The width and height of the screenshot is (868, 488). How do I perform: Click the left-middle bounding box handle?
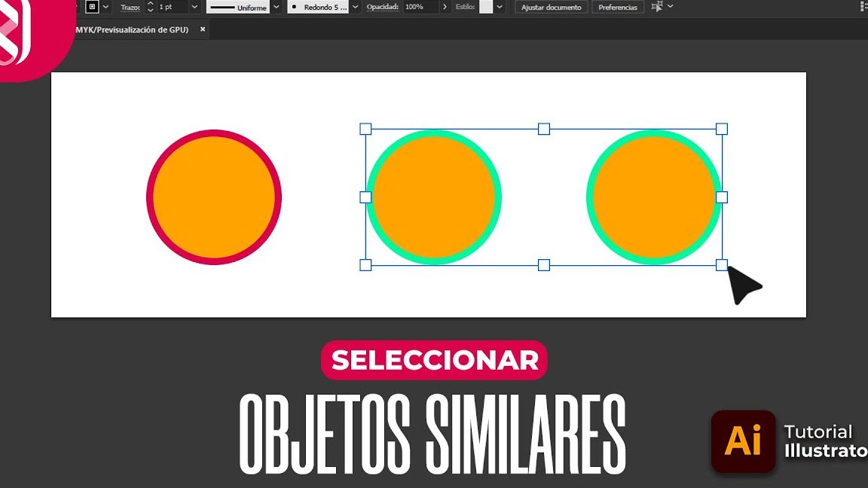[365, 197]
